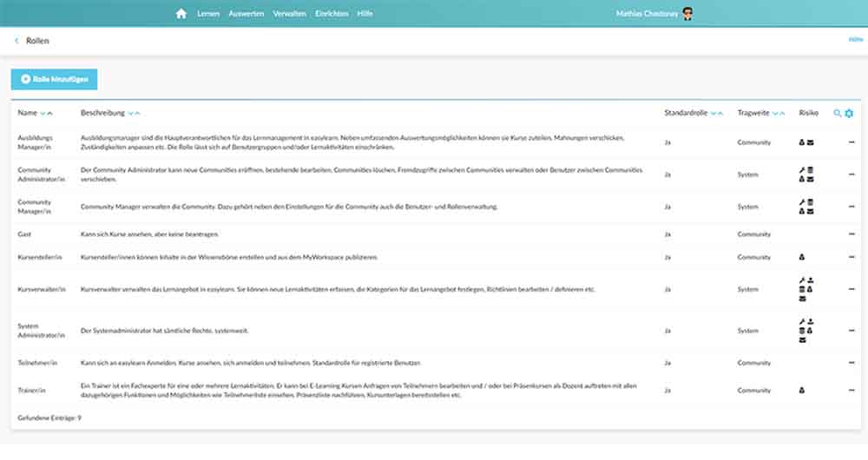The height and width of the screenshot is (460, 868).
Task: Click the back arrow beside Rollen
Action: (16, 41)
